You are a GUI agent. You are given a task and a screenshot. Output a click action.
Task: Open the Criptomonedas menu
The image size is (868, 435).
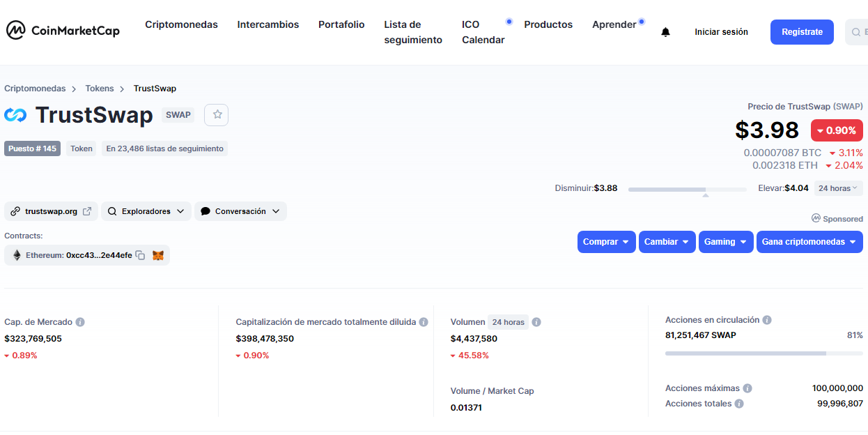(181, 24)
